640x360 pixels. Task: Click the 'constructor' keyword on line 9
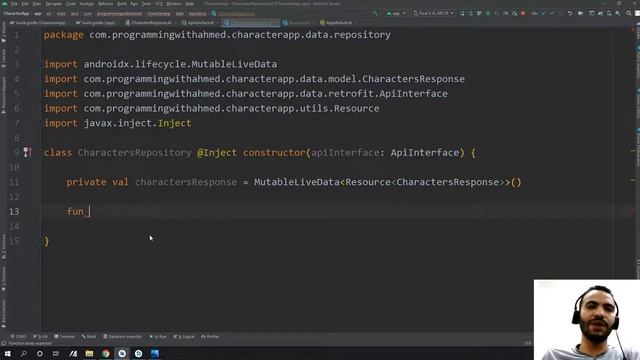point(274,153)
